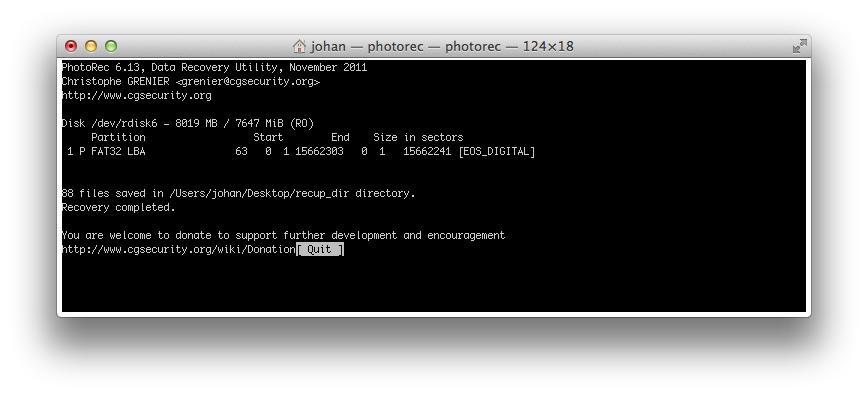
Task: Zoom window with green button
Action: pyautogui.click(x=111, y=46)
